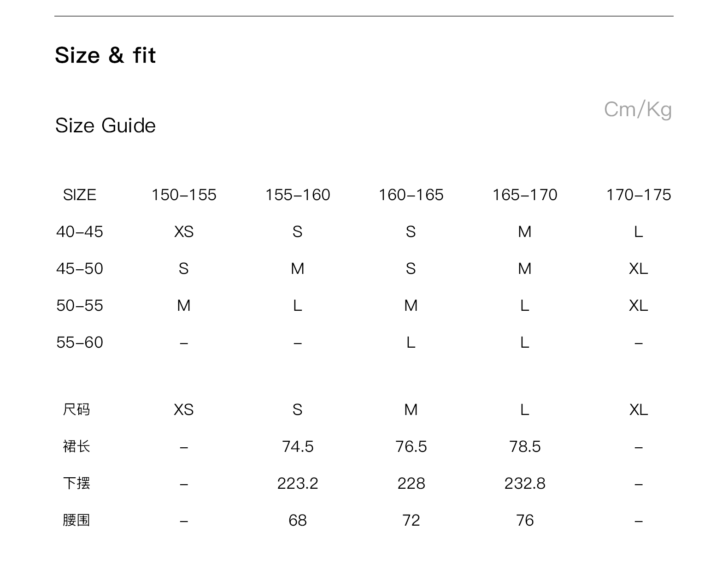Click the 72 waist measurement value
Viewport: 728px width, 569px height.
coord(411,520)
